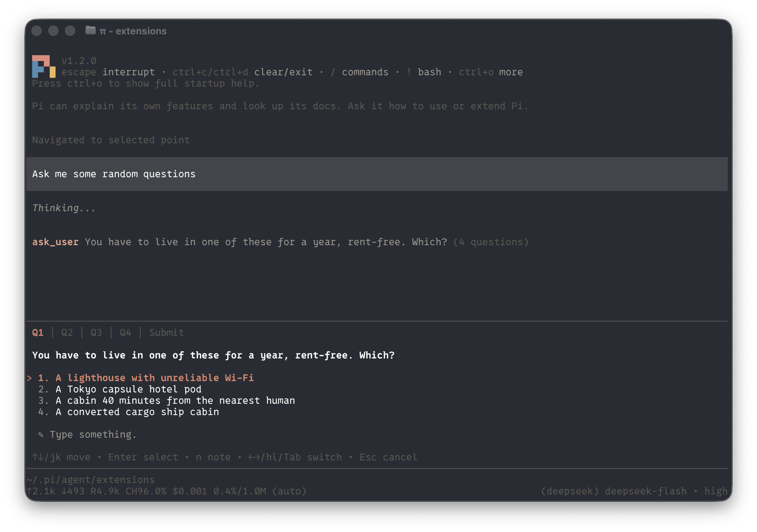Click the v1.2.0 version text

click(79, 61)
